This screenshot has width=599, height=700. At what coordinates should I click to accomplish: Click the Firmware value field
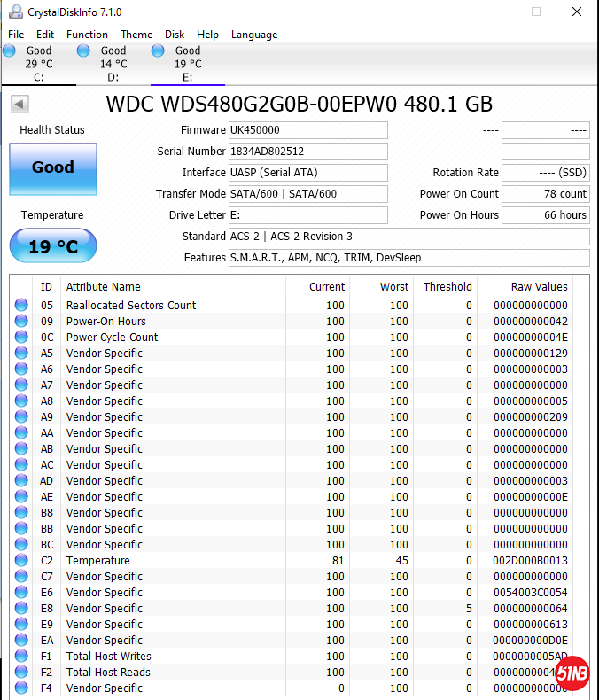(307, 130)
